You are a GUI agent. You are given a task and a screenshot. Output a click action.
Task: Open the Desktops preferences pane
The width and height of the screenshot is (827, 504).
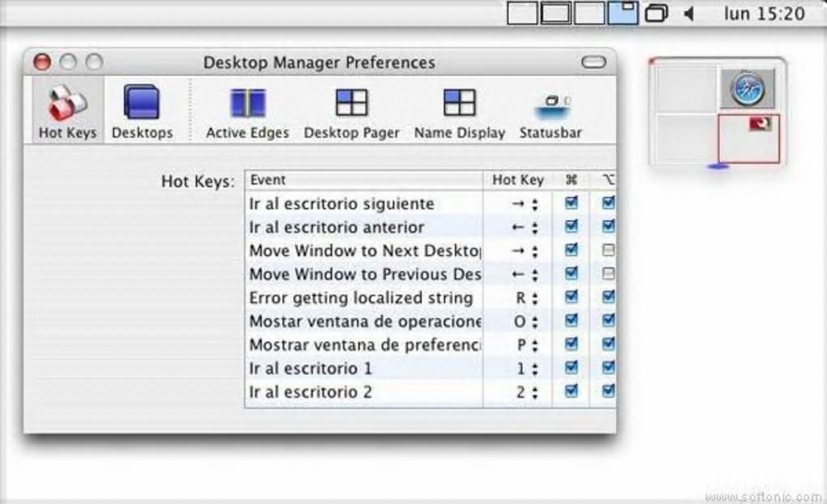142,112
